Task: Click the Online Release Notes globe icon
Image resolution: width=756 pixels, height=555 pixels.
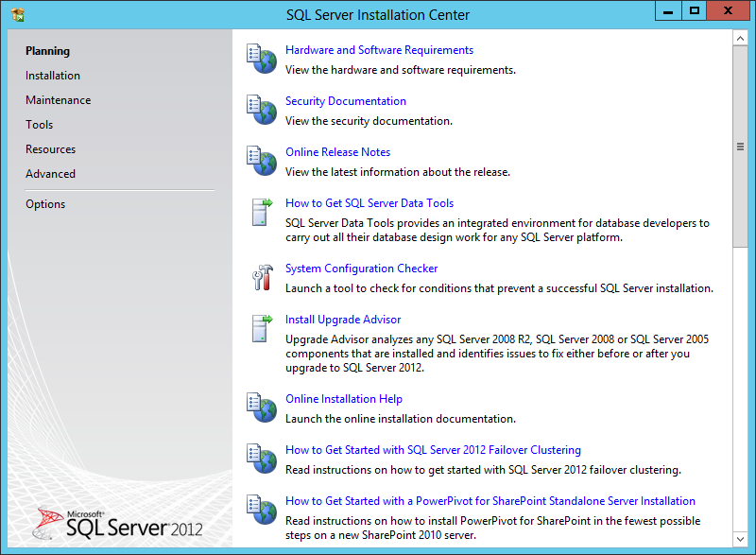Action: coord(260,160)
